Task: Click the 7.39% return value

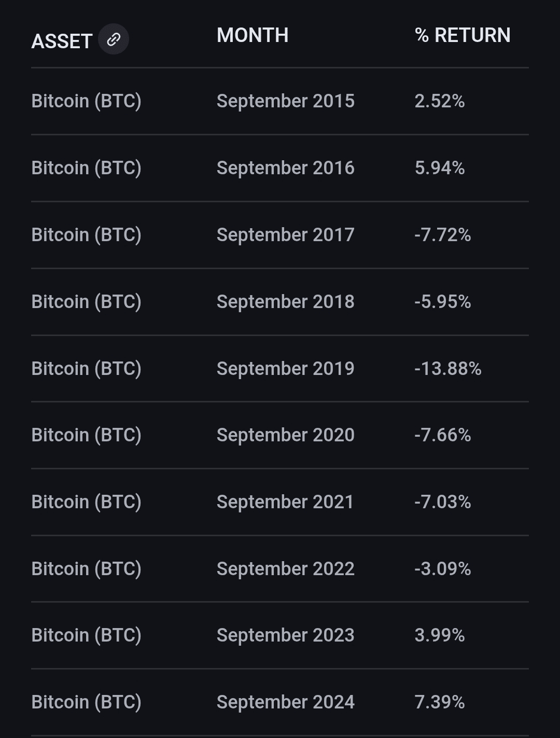Action: (440, 702)
